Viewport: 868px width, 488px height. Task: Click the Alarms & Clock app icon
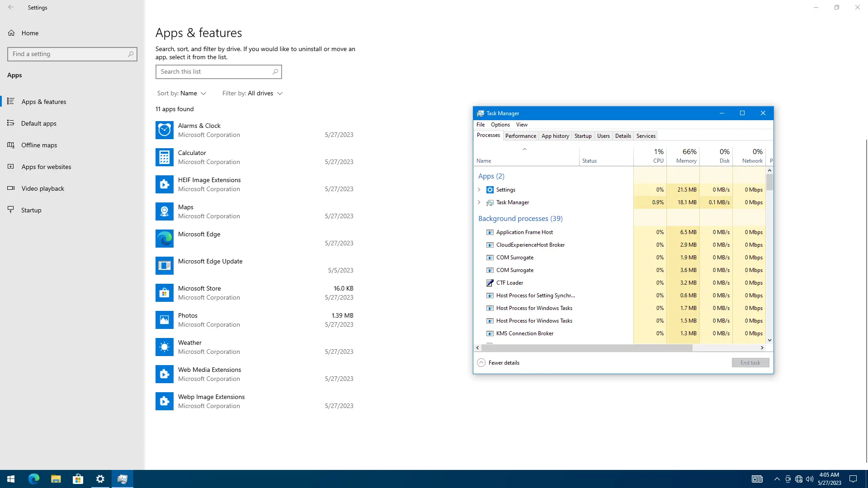tap(164, 130)
